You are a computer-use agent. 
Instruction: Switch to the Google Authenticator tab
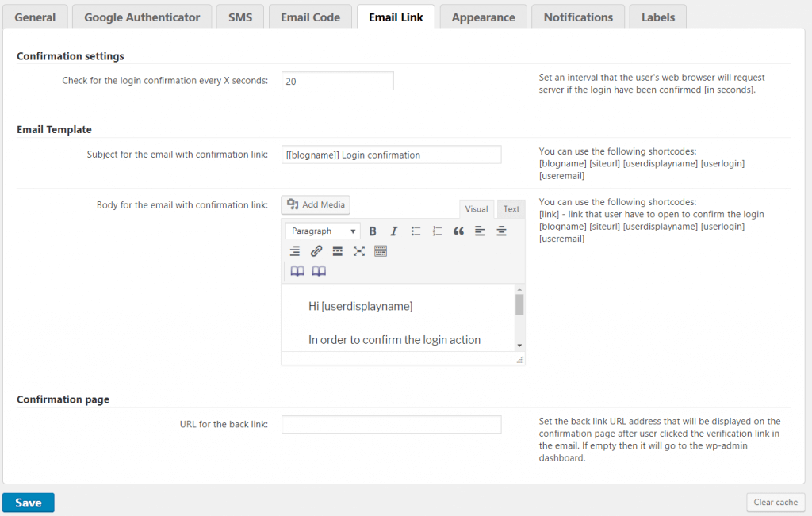pyautogui.click(x=142, y=17)
